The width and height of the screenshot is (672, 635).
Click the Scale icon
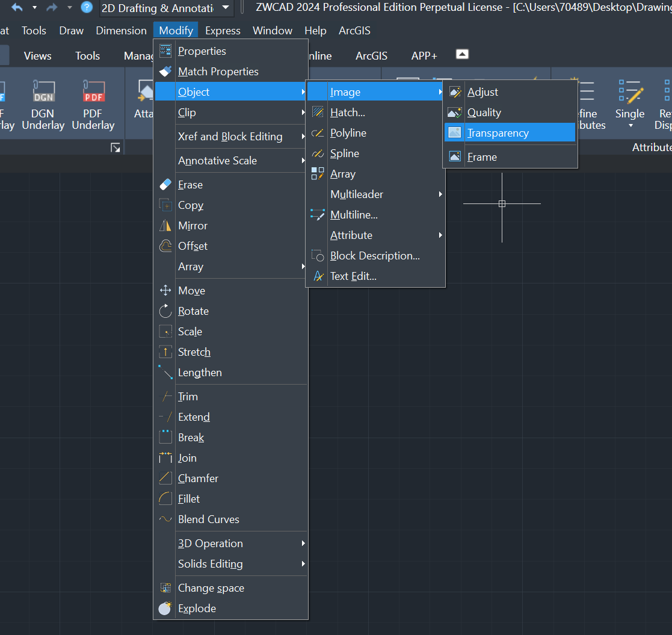pos(165,332)
